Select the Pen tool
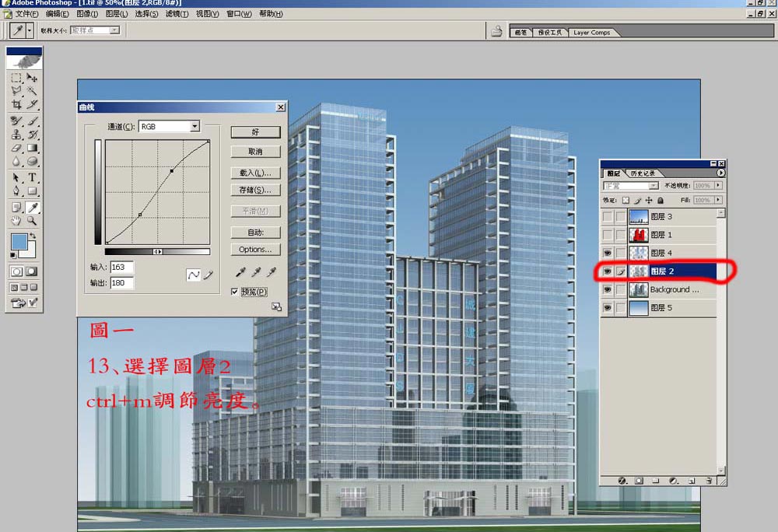This screenshot has width=778, height=532. (16, 191)
